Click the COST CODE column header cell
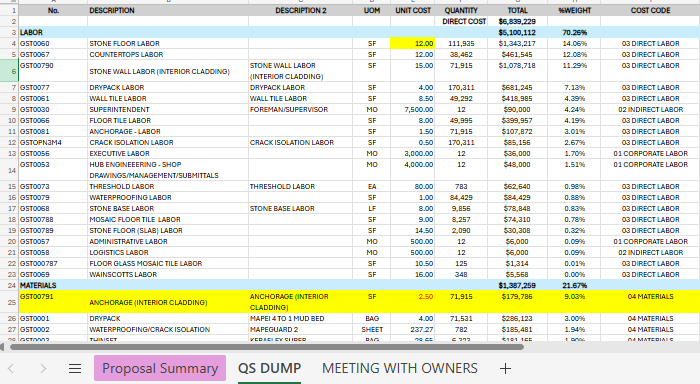Screen dimensions: 700x384 [x=650, y=10]
